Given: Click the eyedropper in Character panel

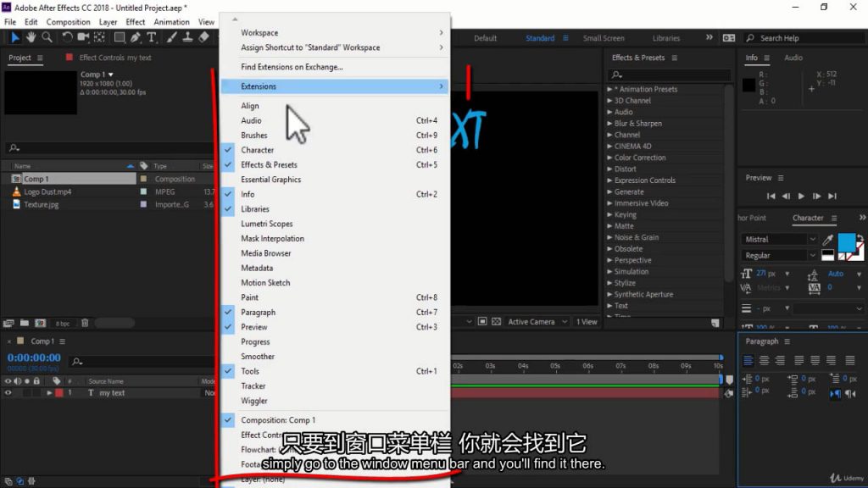Looking at the screenshot, I should point(827,240).
